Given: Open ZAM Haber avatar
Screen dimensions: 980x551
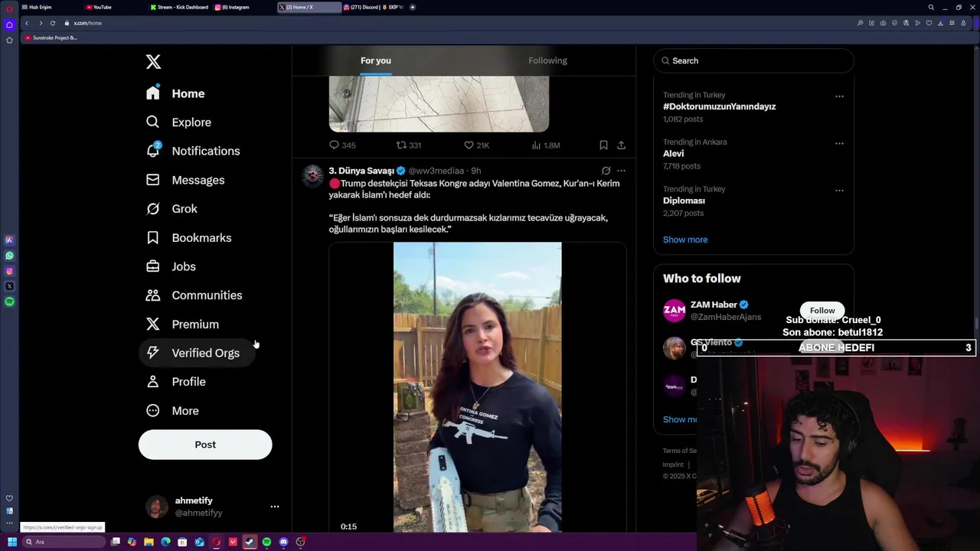Looking at the screenshot, I should pos(674,311).
